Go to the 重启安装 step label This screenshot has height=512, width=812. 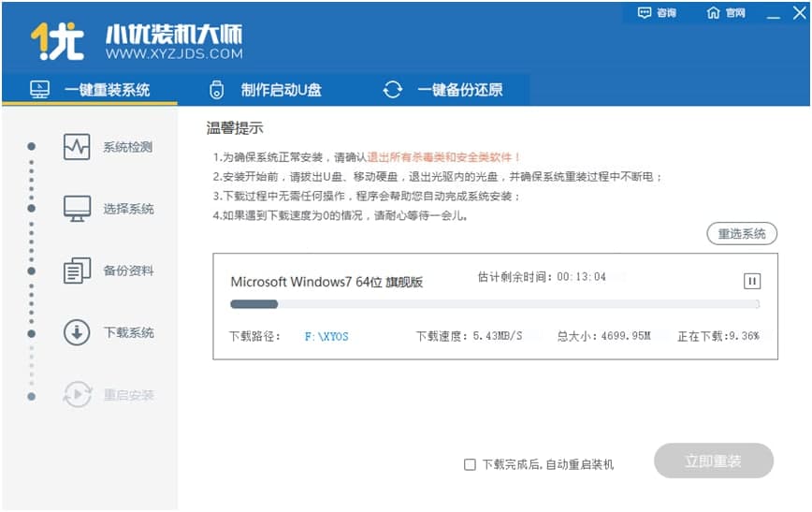coord(128,395)
